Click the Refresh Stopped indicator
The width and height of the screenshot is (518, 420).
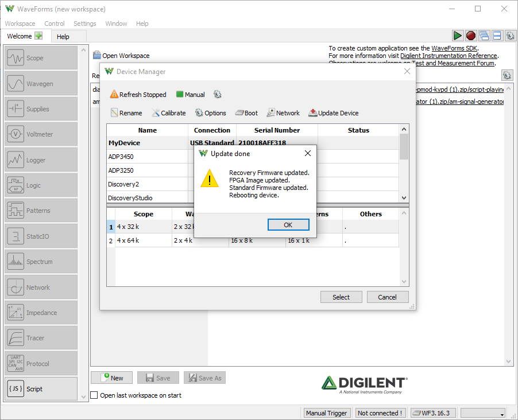tap(138, 95)
